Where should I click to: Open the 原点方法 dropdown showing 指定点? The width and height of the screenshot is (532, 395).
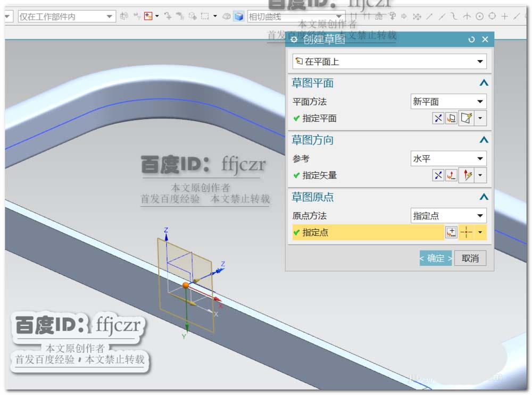click(x=448, y=215)
